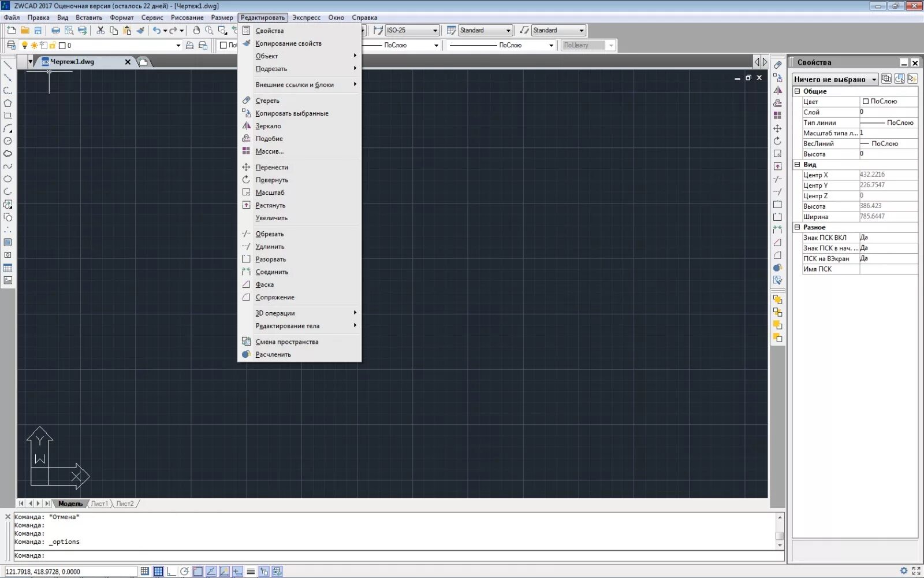Viewport: 924px width, 578px height.
Task: Click the new tab button beside Чертеж1.dwg
Action: pyautogui.click(x=143, y=62)
